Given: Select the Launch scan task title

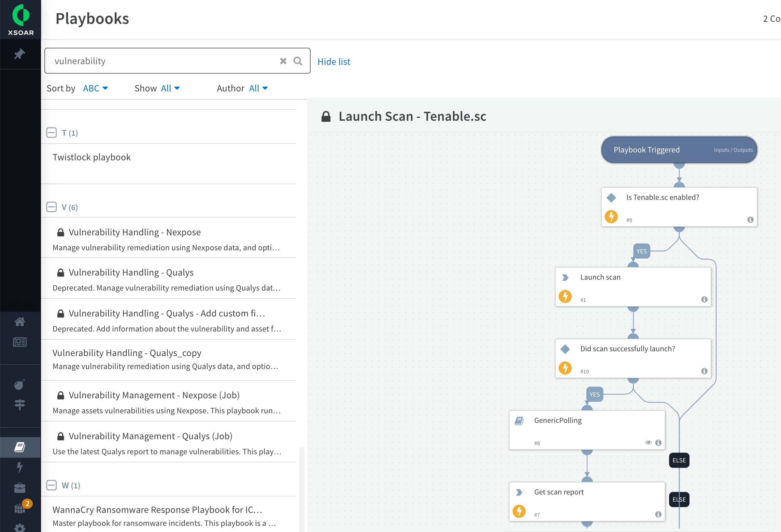Looking at the screenshot, I should (600, 277).
